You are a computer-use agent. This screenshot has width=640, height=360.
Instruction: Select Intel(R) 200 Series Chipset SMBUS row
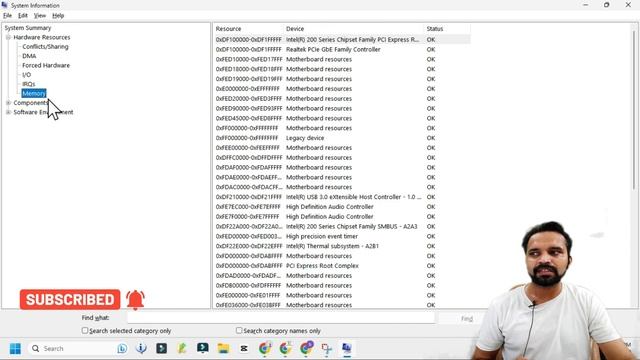342,227
